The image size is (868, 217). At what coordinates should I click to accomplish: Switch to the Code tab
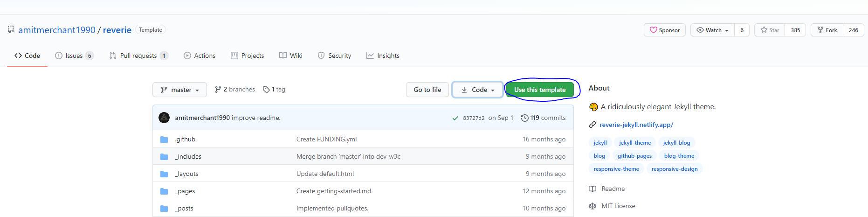(x=27, y=56)
